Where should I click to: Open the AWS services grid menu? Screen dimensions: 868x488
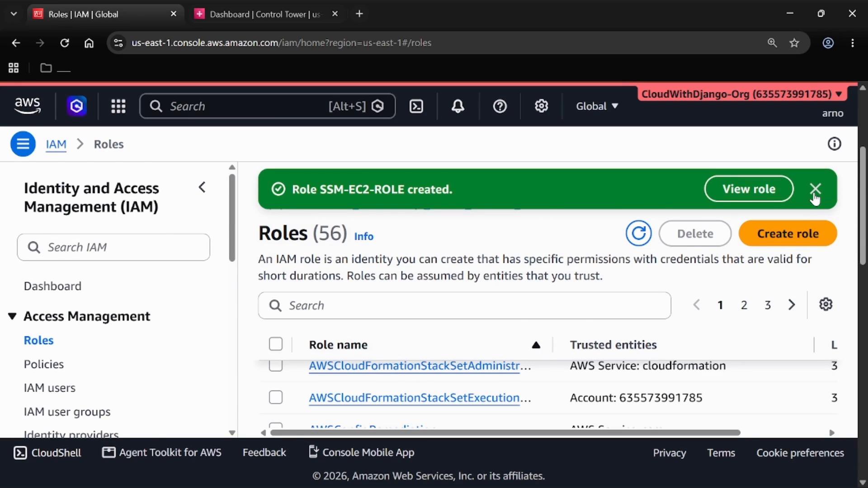pos(118,106)
